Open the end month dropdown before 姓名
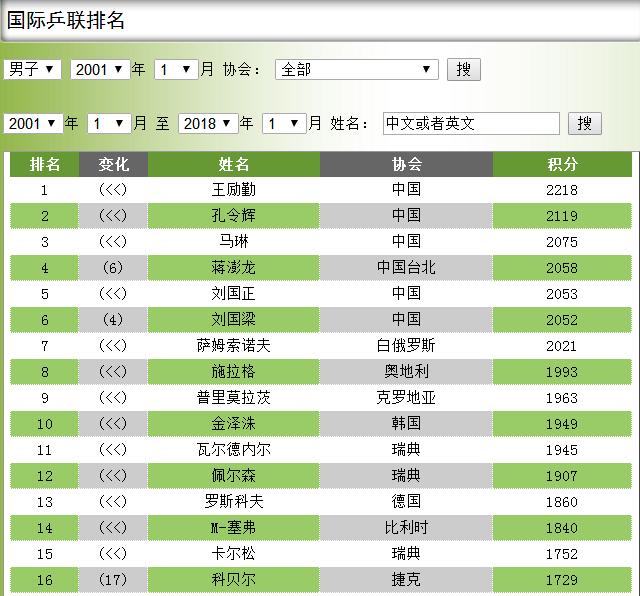 click(284, 123)
